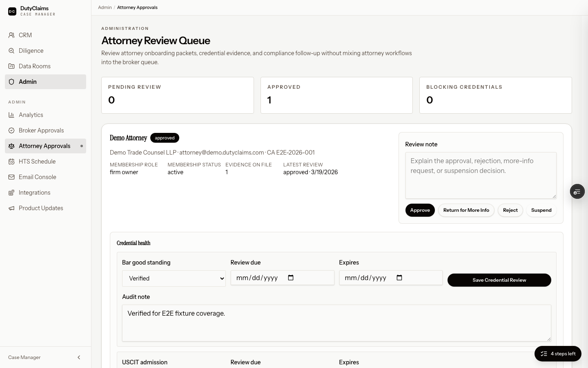Suspend the Demo Attorney
Screen dimensions: 588x368
point(541,210)
